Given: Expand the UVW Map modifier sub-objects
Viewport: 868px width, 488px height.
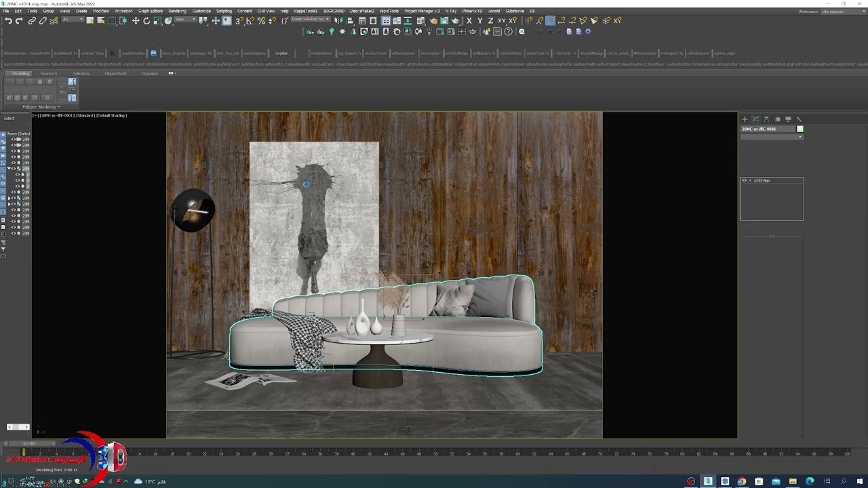Looking at the screenshot, I should click(749, 180).
